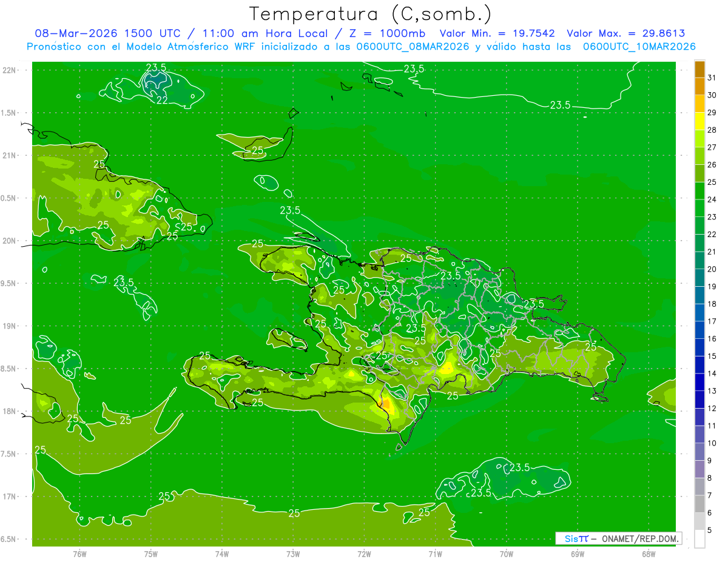Click the "Valor Max. = 29.8613" value

625,33
